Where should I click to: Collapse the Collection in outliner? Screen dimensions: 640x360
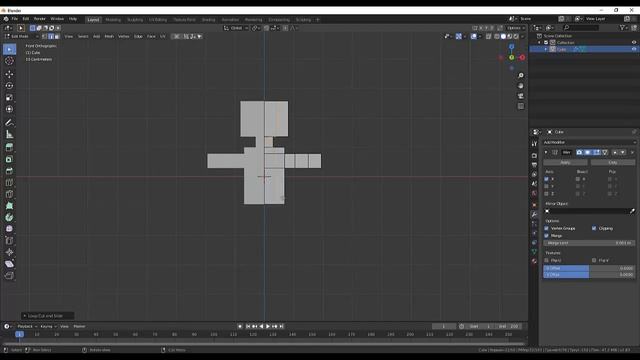[x=539, y=42]
